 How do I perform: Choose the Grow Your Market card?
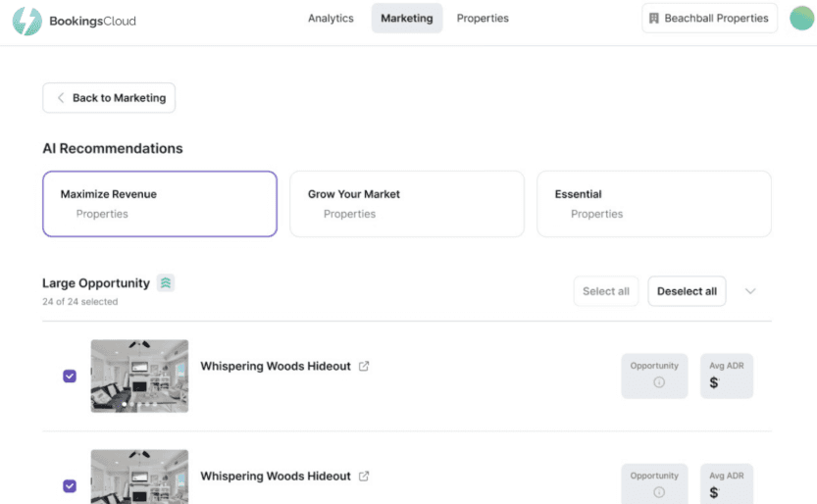click(x=406, y=204)
